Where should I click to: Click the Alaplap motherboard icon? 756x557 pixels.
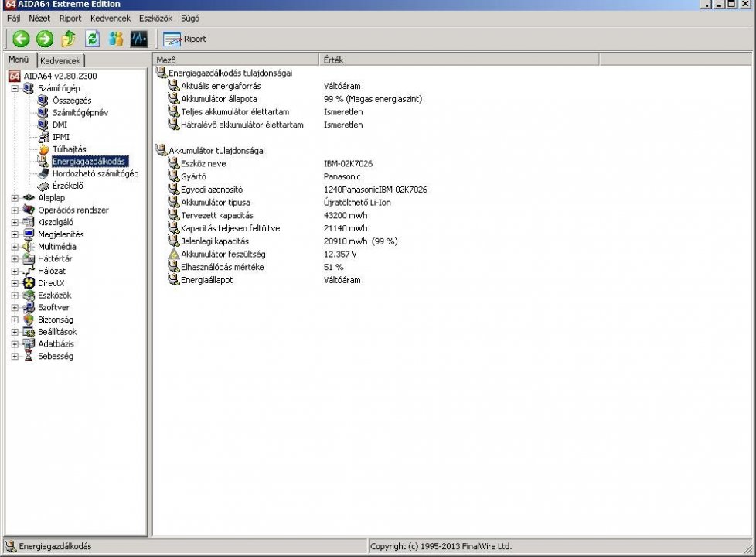point(29,198)
